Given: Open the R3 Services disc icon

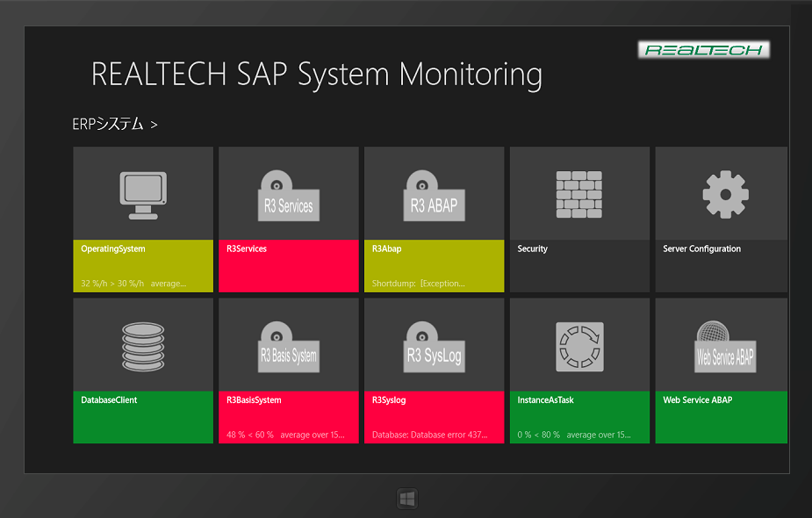Looking at the screenshot, I should 289,195.
